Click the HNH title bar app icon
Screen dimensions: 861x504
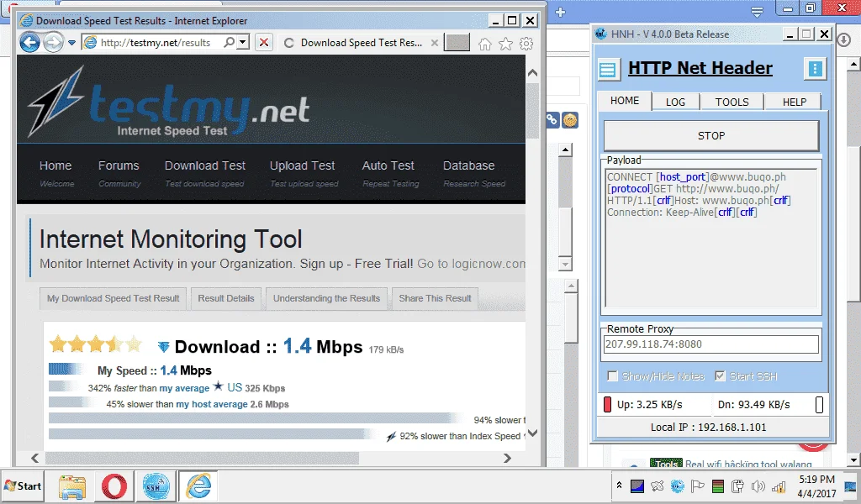coord(600,34)
